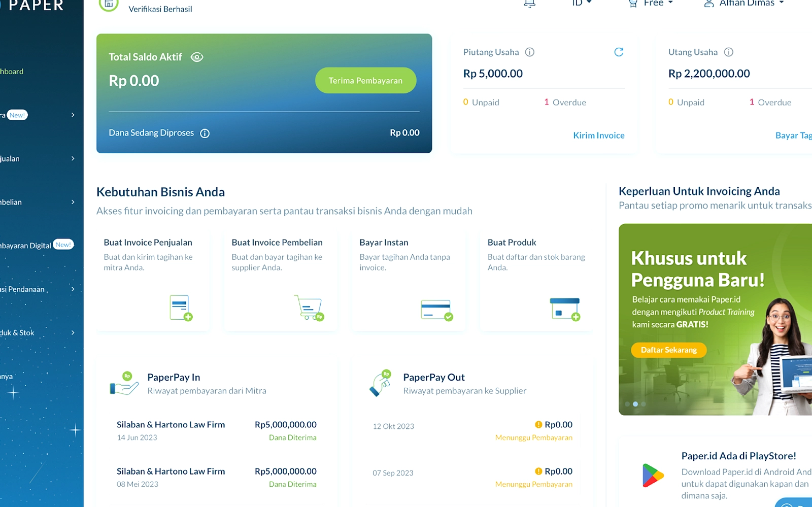Click the credit card Bayar Instan icon
Screen dimensions: 812x507
click(x=437, y=310)
